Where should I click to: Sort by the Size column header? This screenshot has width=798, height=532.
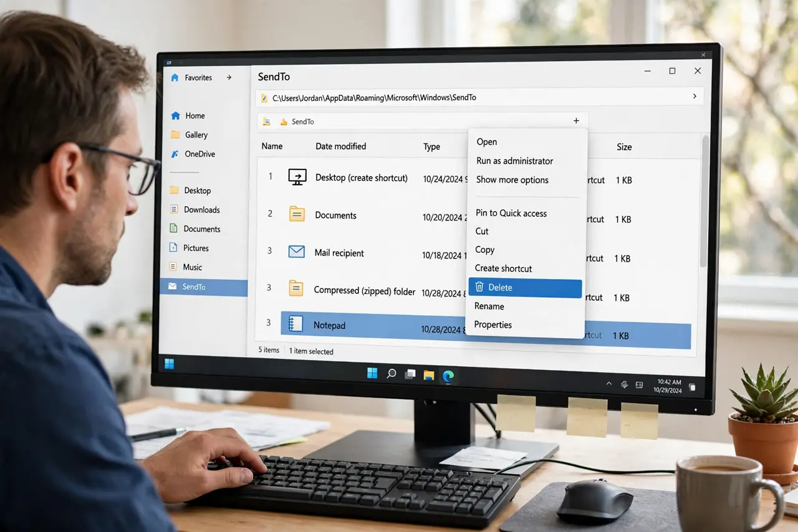624,147
